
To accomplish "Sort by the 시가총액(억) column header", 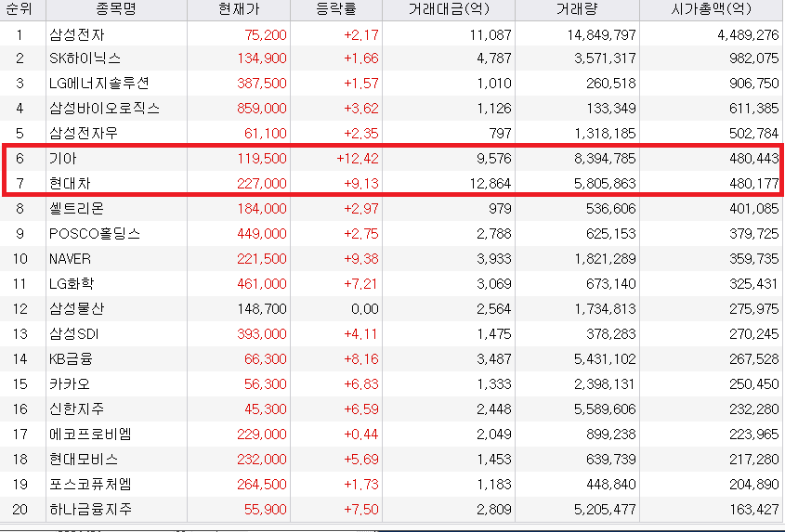I will point(711,9).
